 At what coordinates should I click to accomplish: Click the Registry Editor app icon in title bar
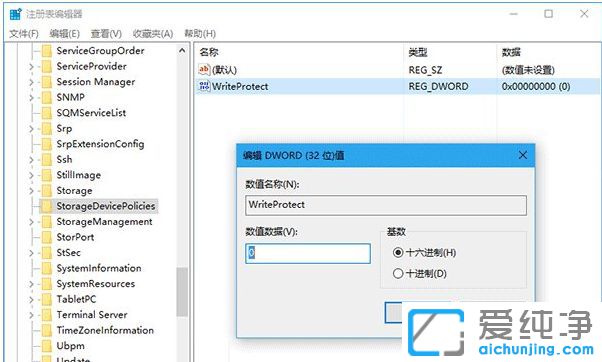15,14
